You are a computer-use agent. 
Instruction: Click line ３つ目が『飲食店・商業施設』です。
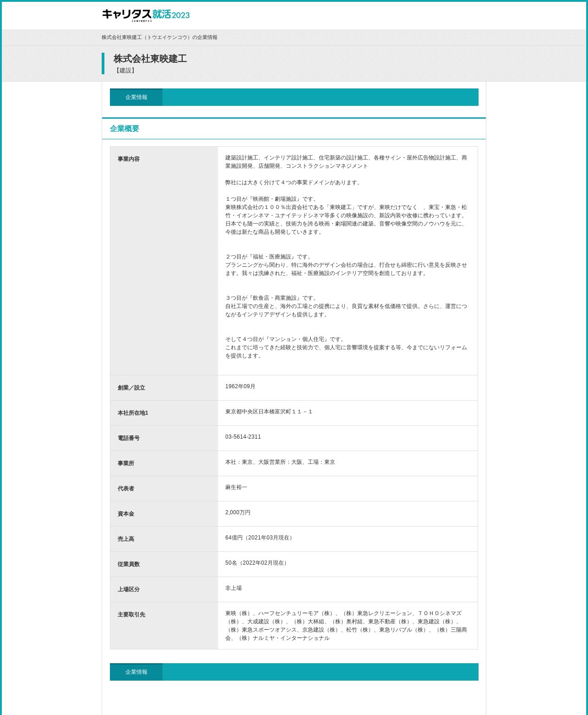272,298
